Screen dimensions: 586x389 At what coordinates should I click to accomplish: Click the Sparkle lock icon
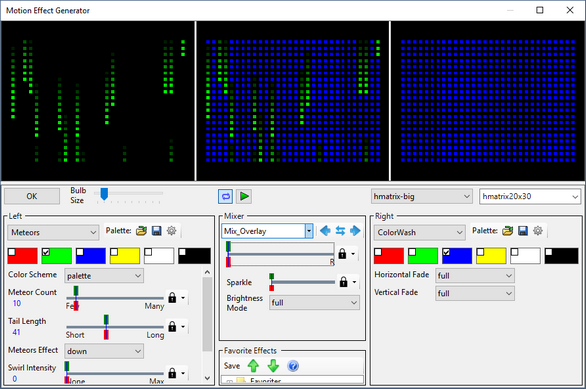point(343,282)
